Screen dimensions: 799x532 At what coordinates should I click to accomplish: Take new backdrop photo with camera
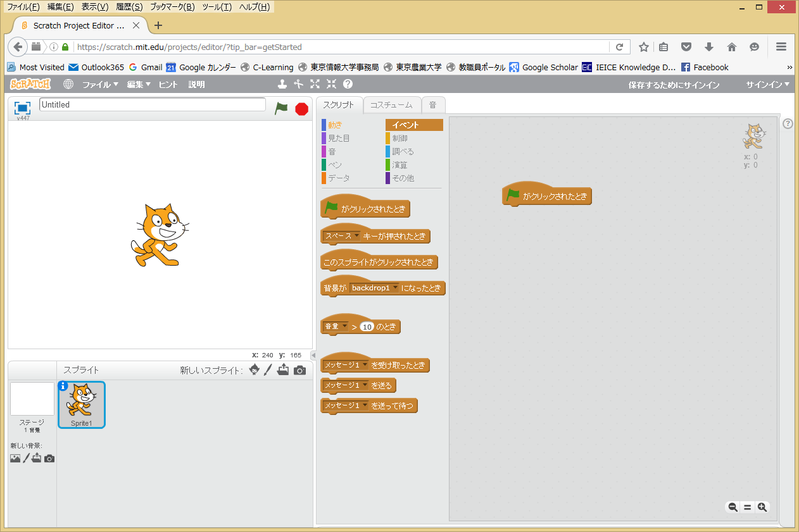(x=49, y=459)
